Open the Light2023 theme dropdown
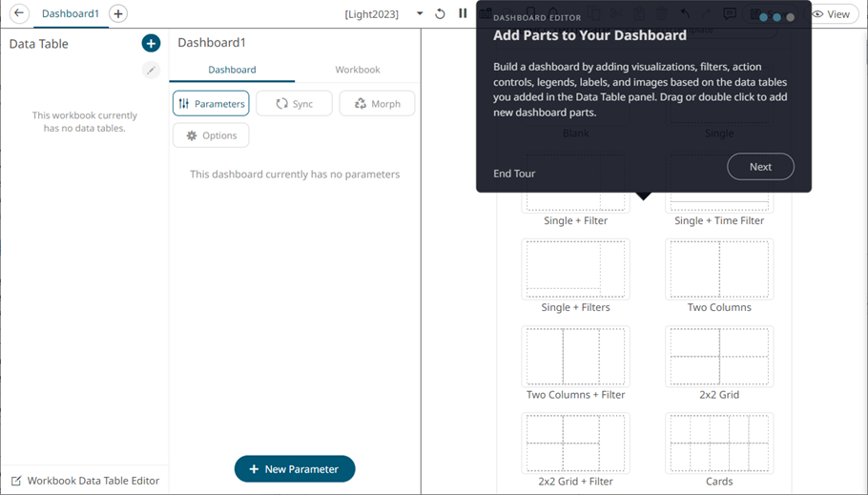 pos(420,14)
